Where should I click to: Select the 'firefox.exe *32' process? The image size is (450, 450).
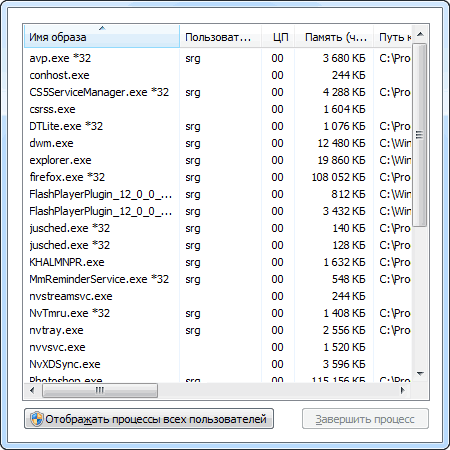point(218,177)
